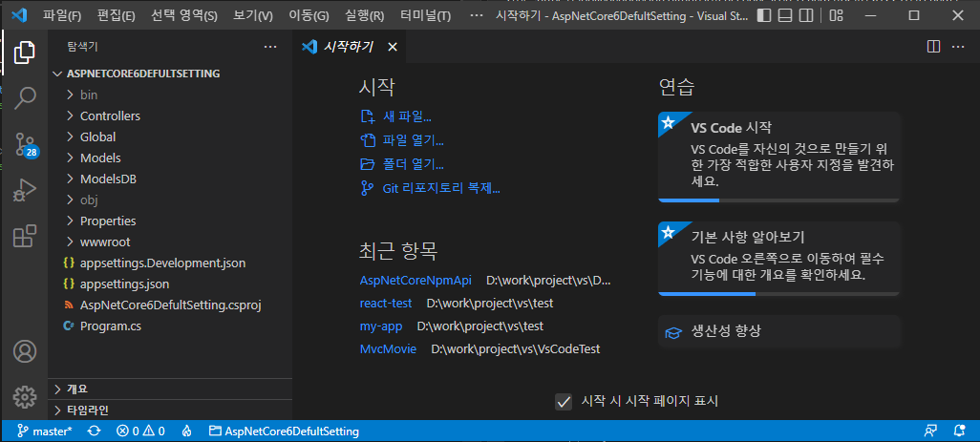Open the 선택 영역(S) menu

point(184,15)
